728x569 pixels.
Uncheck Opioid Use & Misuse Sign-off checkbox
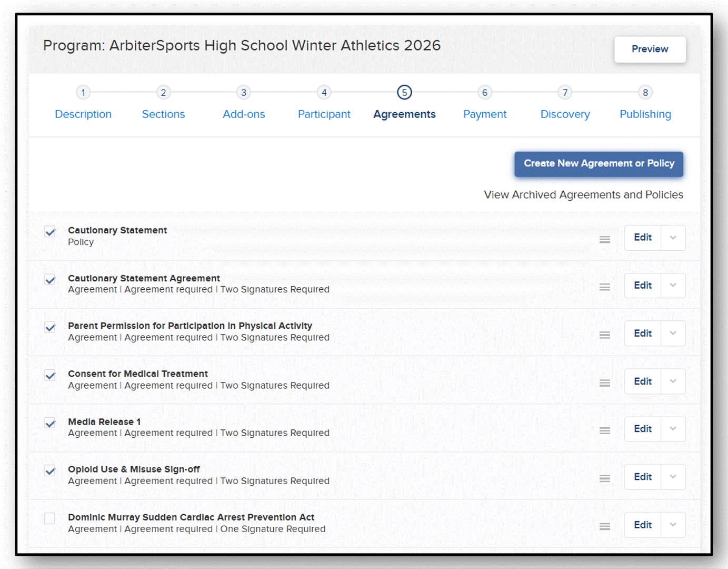[x=50, y=470]
